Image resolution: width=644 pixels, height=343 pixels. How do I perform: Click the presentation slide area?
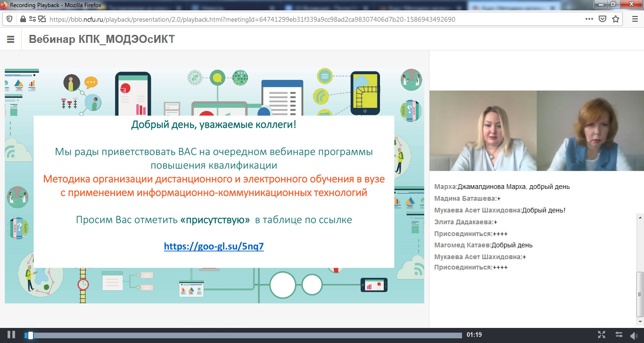pyautogui.click(x=215, y=186)
